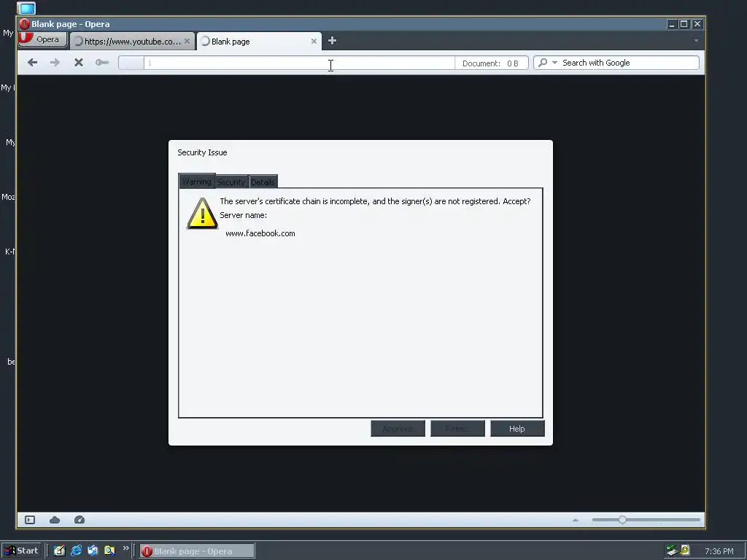Screen dimensions: 747x560
Task: Click the Blank page - Opera taskbar button
Action: tap(197, 551)
